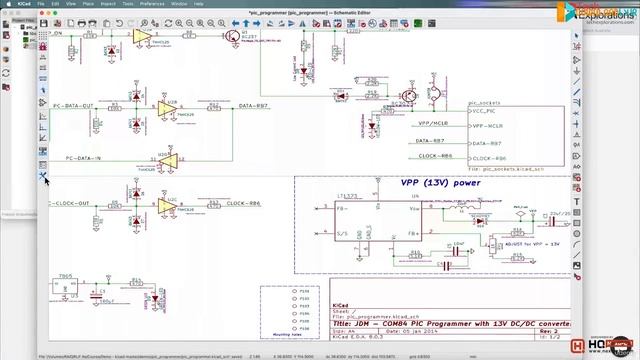
Task: Open the Find tool from the toolbar
Action: click(144, 23)
